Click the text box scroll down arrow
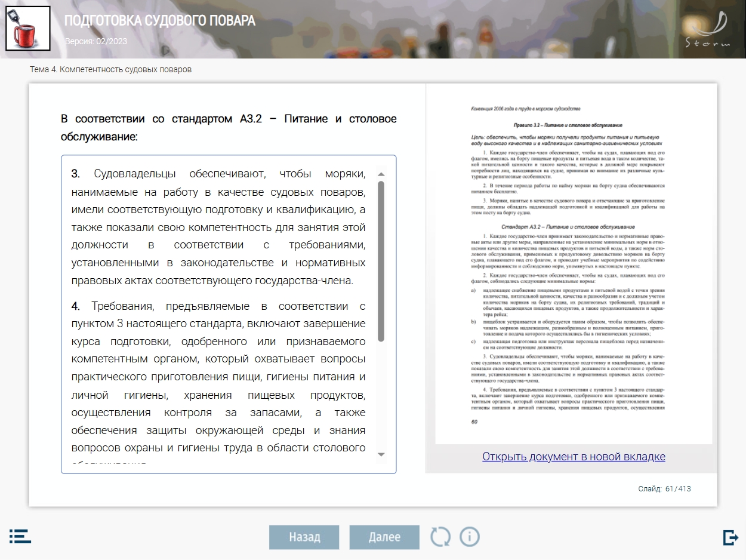The width and height of the screenshot is (746, 560). pyautogui.click(x=381, y=454)
